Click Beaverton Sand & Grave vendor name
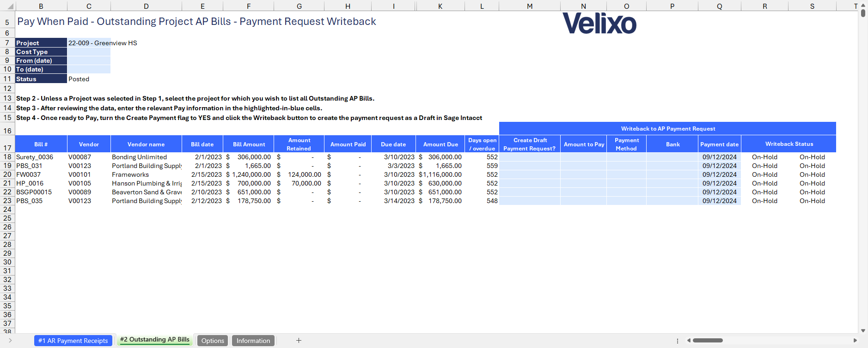This screenshot has width=868, height=348. (x=147, y=192)
